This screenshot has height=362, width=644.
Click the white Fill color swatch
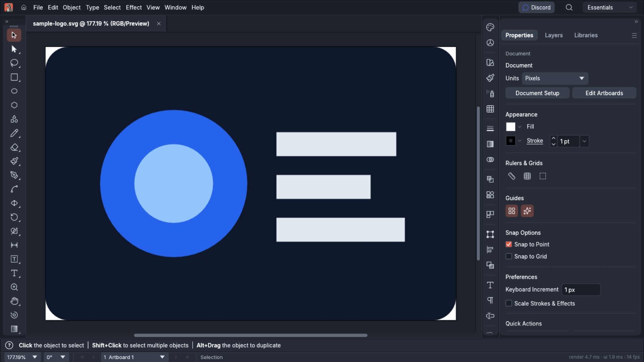tap(511, 127)
